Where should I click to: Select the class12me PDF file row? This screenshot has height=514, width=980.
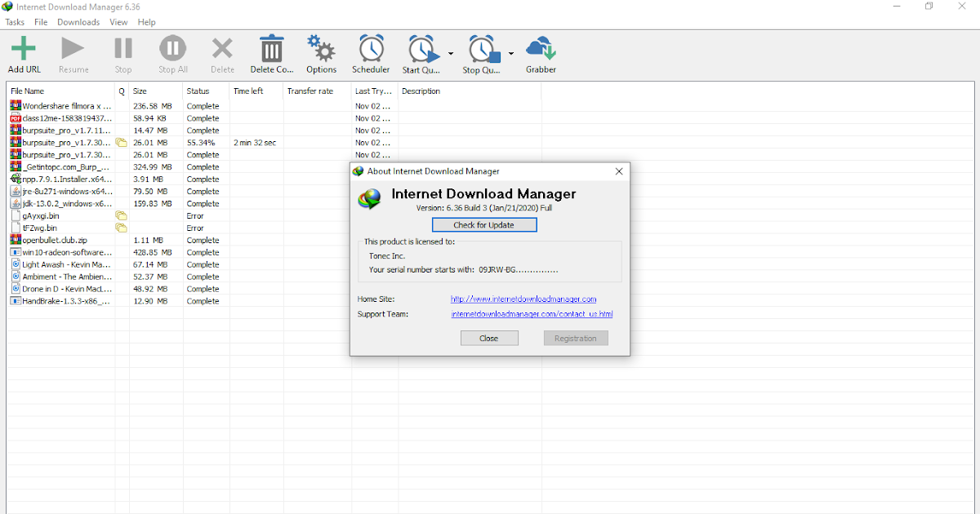274,118
